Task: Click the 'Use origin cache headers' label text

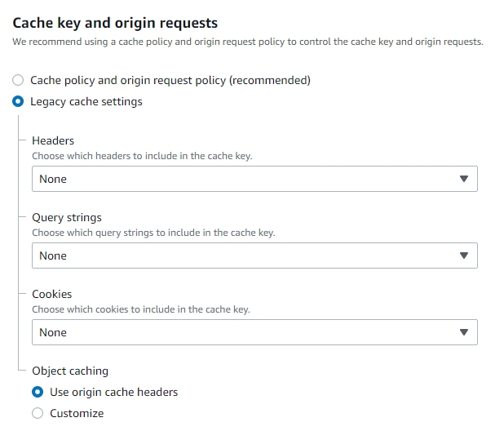Action: point(114,392)
